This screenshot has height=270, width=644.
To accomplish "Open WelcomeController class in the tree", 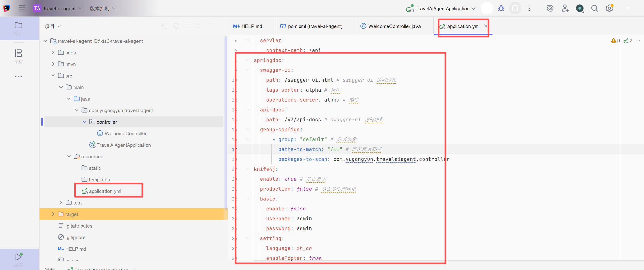I will click(125, 133).
